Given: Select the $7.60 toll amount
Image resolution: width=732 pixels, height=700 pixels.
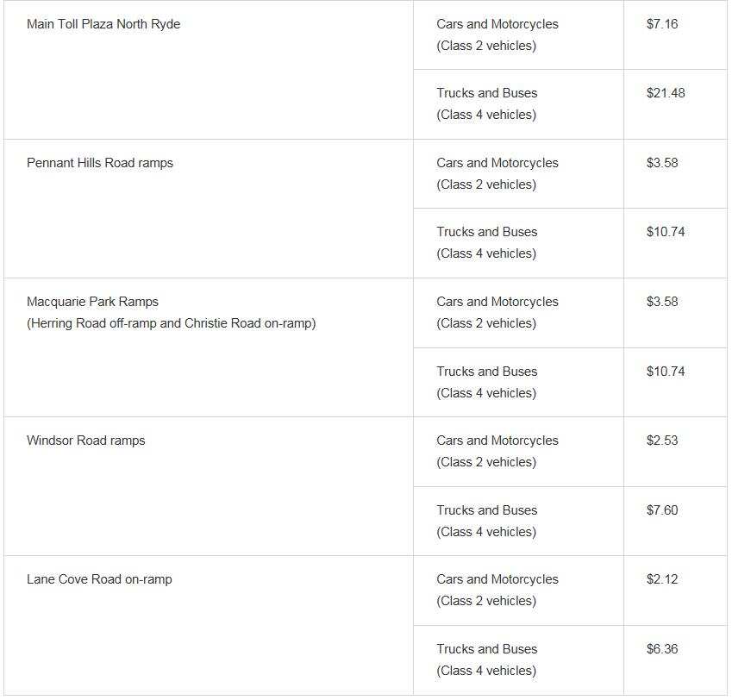Looking at the screenshot, I should point(662,510).
